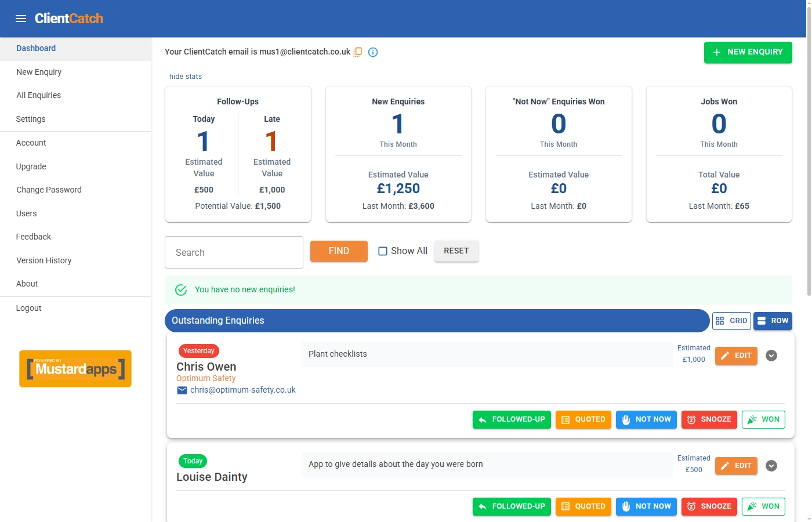This screenshot has width=812, height=522.
Task: Click the Louise Dainty name
Action: tap(212, 477)
